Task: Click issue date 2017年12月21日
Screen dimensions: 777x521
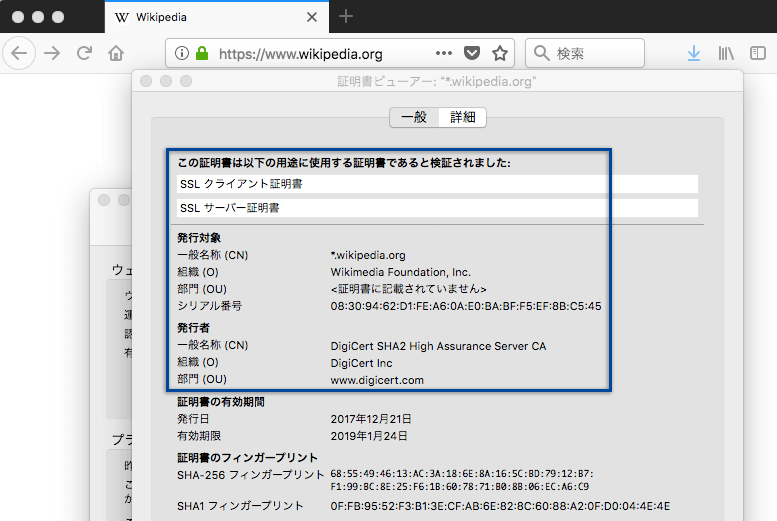Action: (371, 419)
